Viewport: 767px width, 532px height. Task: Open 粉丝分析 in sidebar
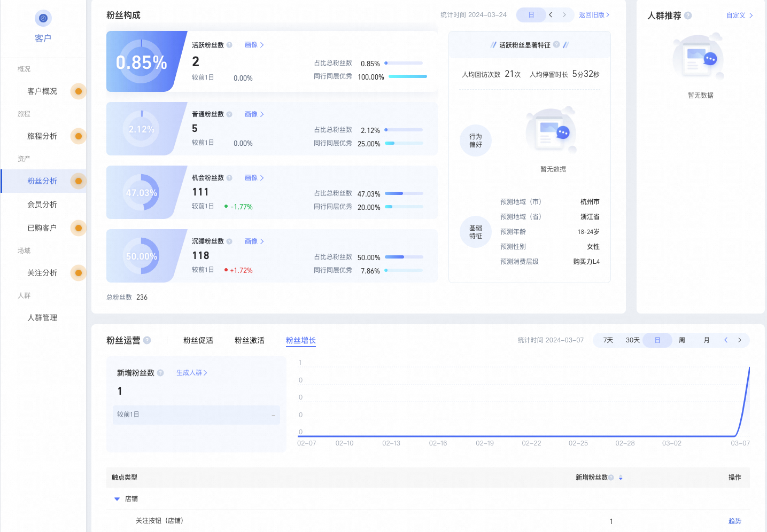[x=42, y=181]
